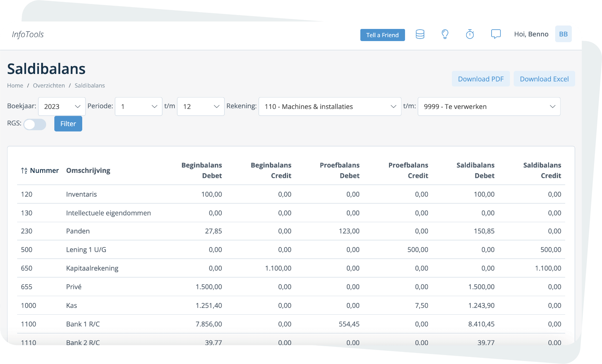Sort table by Nummer sort icon
The height and width of the screenshot is (364, 602).
(x=24, y=170)
